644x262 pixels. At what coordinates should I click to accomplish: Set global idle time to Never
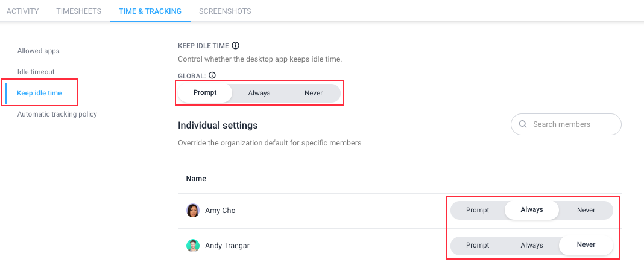tap(314, 93)
